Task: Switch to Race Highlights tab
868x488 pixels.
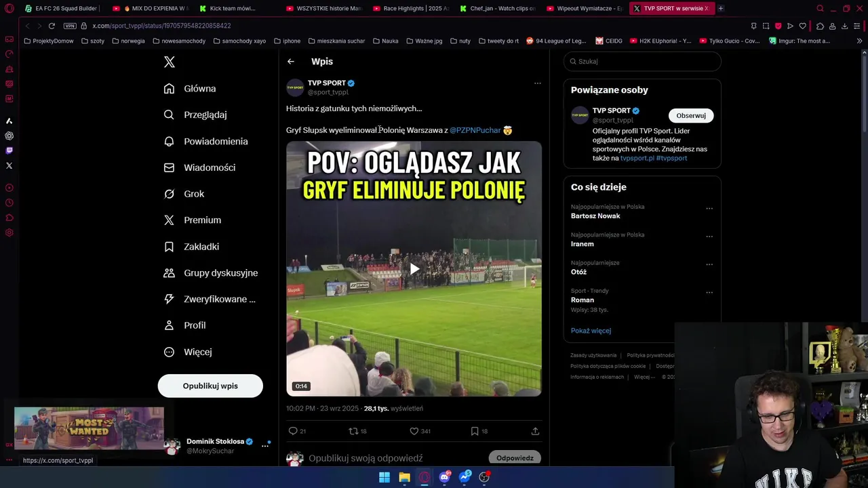Action: click(x=412, y=8)
